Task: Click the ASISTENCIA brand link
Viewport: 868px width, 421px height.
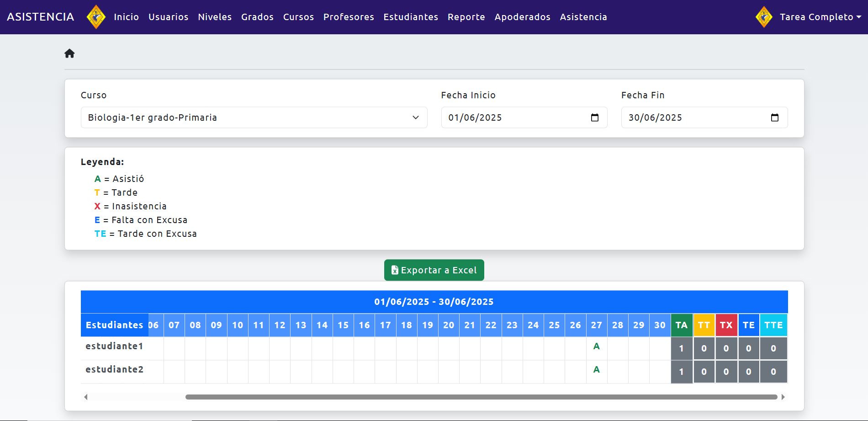Action: 40,17
